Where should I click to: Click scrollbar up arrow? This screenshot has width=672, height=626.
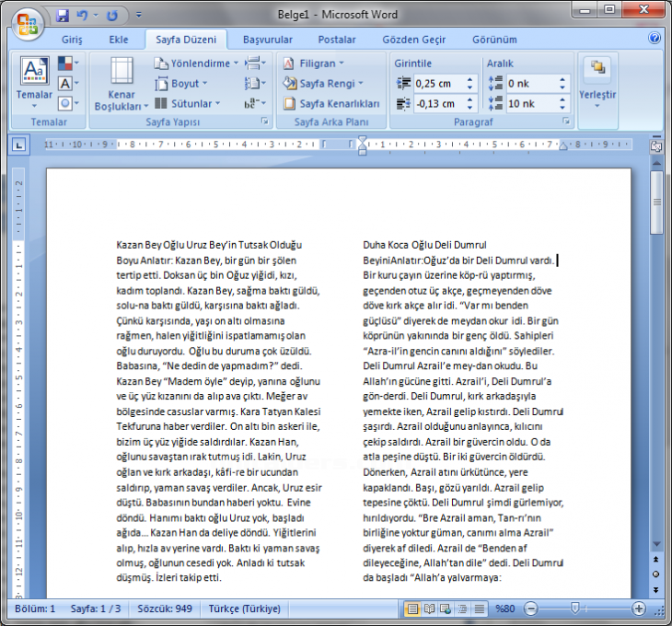click(656, 163)
